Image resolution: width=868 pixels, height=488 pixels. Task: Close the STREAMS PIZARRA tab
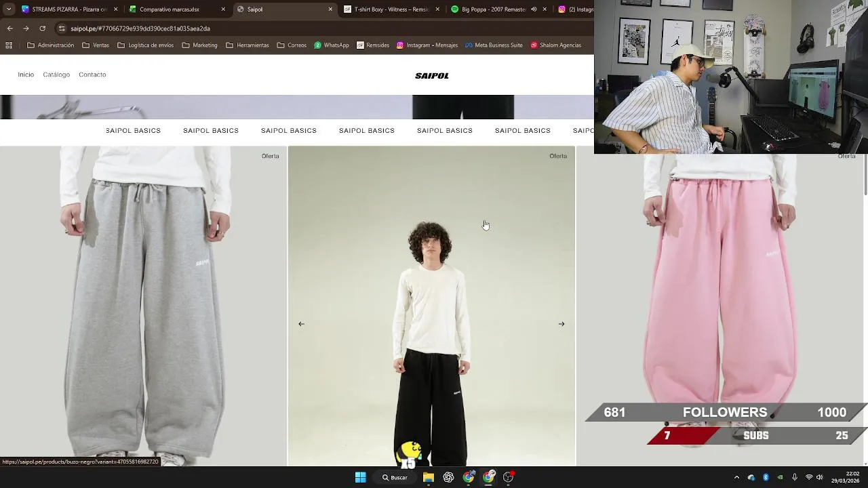coord(116,9)
